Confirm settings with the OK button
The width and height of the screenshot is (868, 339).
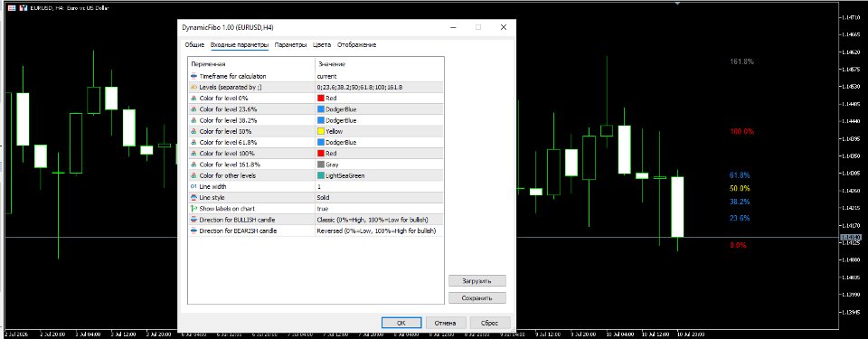(x=401, y=323)
